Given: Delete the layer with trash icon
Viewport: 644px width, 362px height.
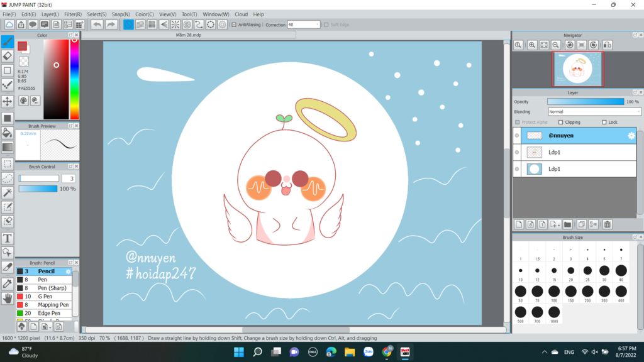Looking at the screenshot, I should (x=608, y=224).
